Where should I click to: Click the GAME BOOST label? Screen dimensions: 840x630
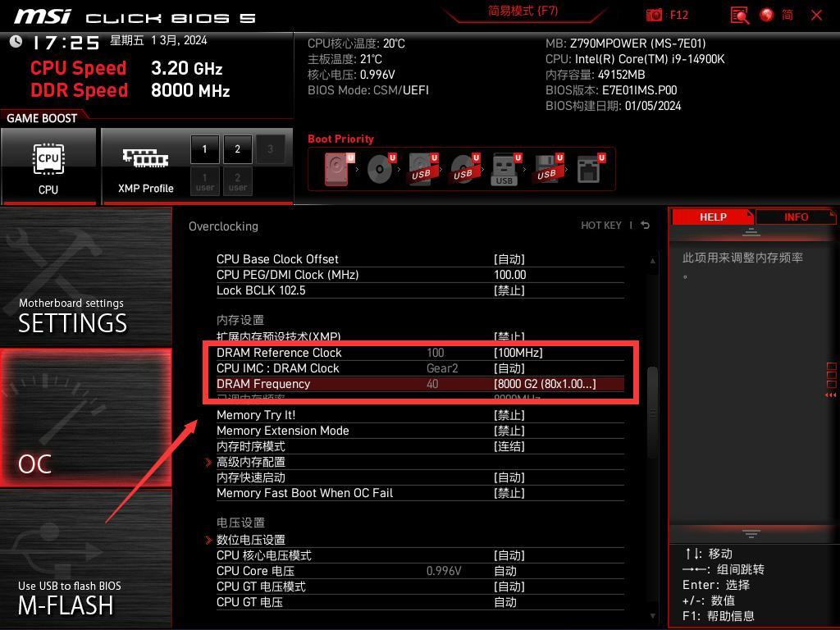42,118
